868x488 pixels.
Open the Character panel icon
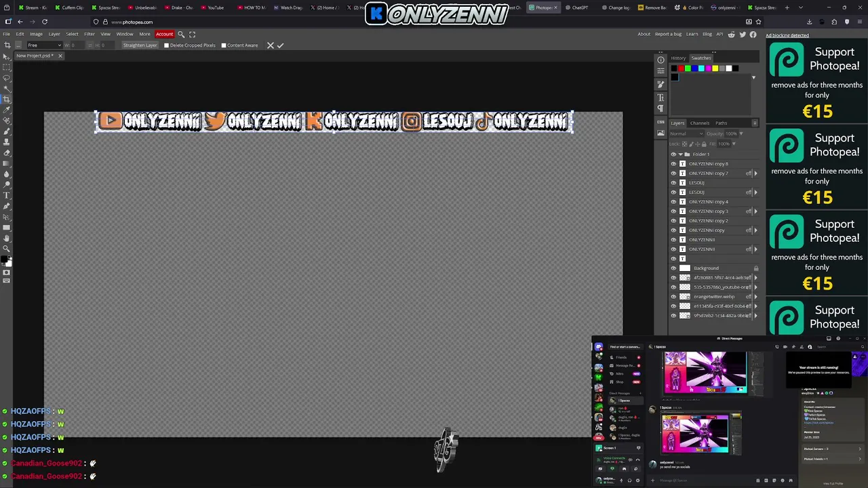(x=660, y=98)
